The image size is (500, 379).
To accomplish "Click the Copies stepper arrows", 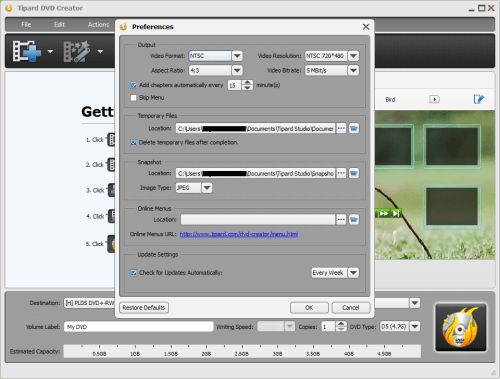I will click(x=341, y=326).
